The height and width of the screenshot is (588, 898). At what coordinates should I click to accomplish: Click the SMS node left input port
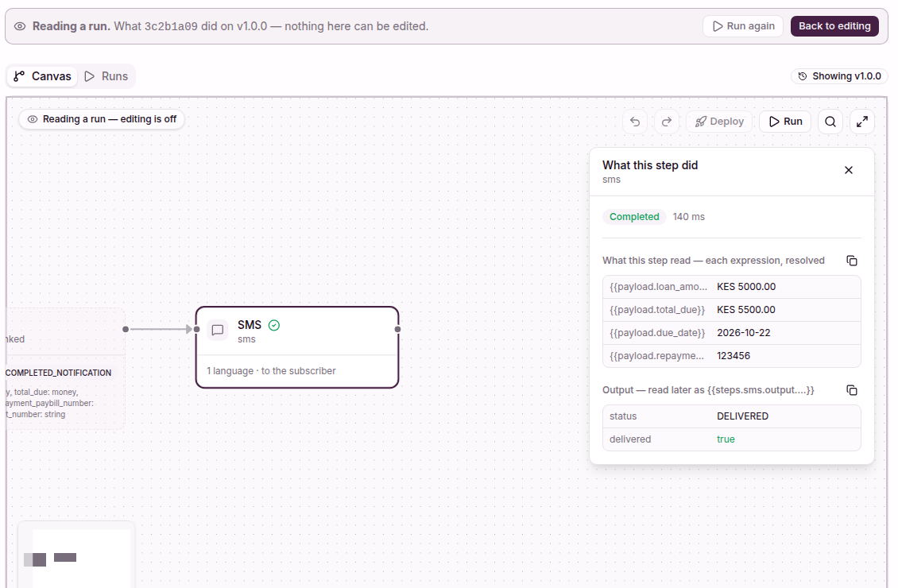(x=196, y=329)
